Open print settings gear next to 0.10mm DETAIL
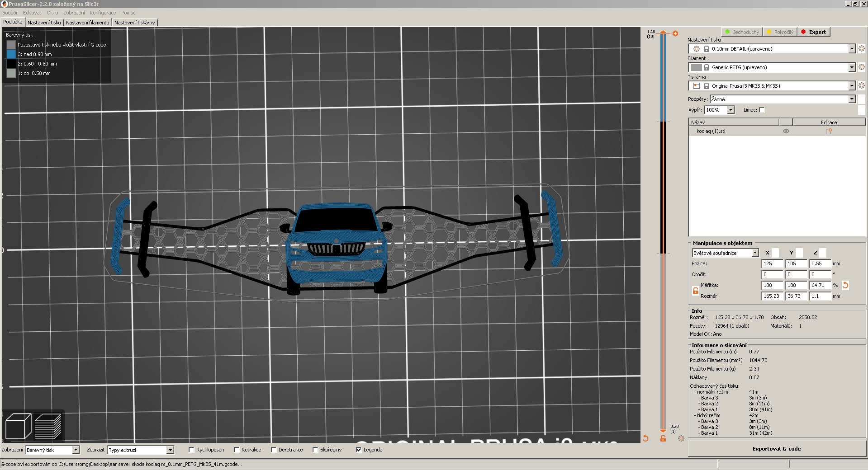The width and height of the screenshot is (868, 470). [x=862, y=48]
